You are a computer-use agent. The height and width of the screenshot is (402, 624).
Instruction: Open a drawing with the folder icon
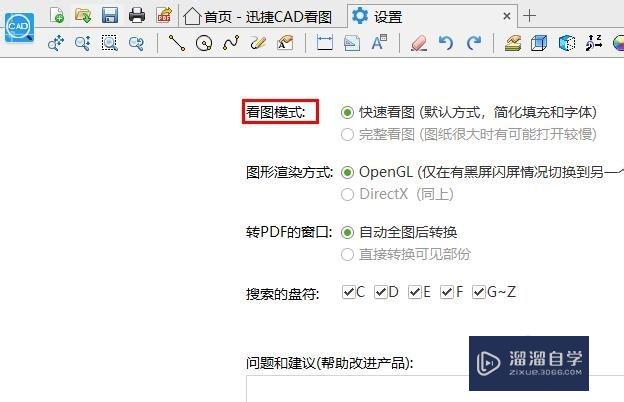click(83, 16)
